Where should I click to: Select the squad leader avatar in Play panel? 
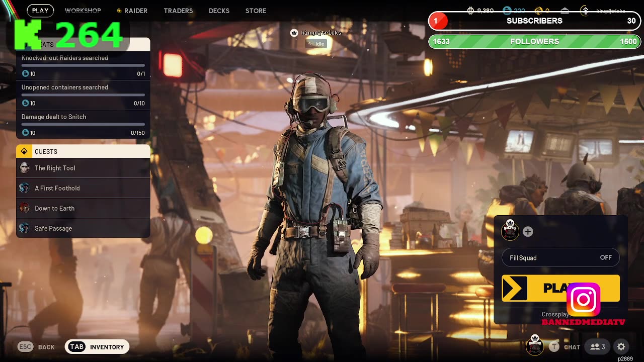point(510,231)
